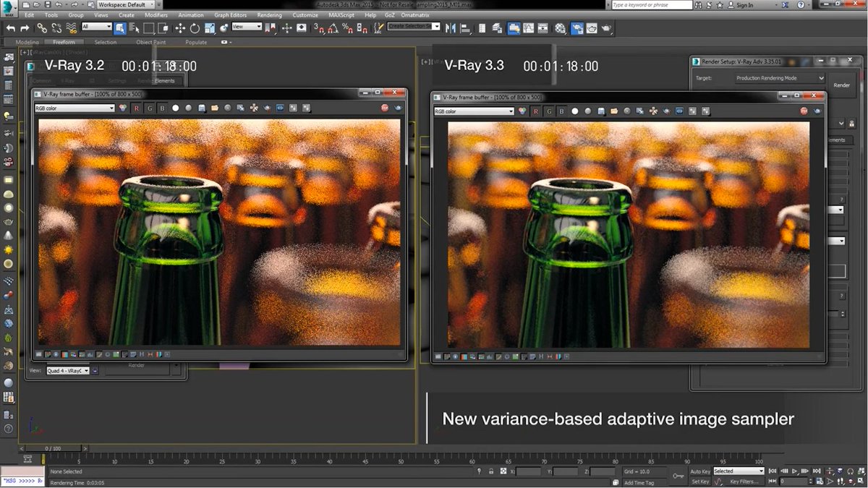Toggle blue channel in V-Ray 3.2 buffer
The width and height of the screenshot is (868, 488).
(162, 108)
